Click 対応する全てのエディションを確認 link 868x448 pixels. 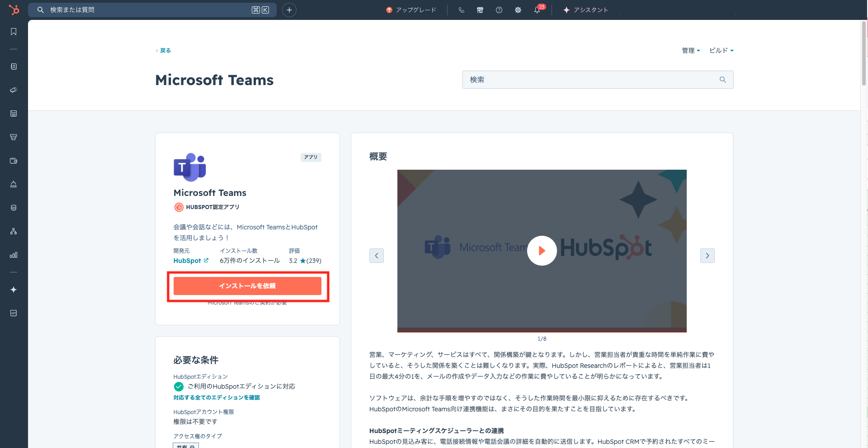(217, 398)
